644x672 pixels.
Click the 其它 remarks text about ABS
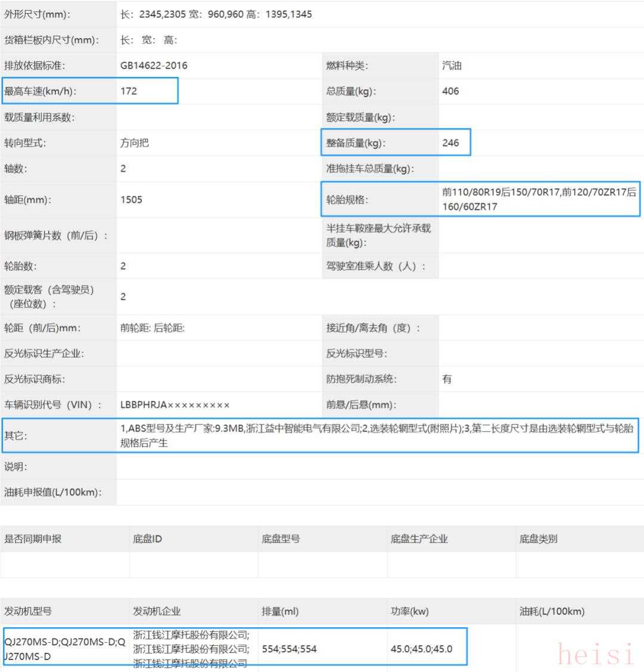pos(377,435)
